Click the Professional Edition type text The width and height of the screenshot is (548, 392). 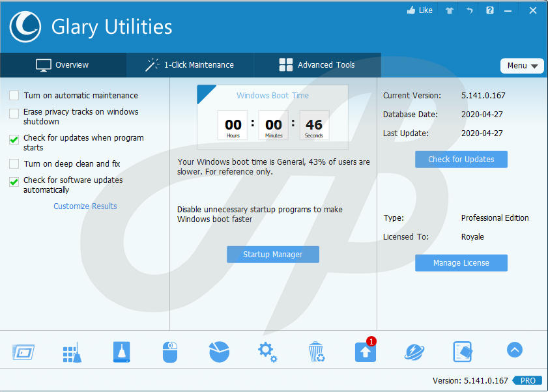pyautogui.click(x=495, y=218)
